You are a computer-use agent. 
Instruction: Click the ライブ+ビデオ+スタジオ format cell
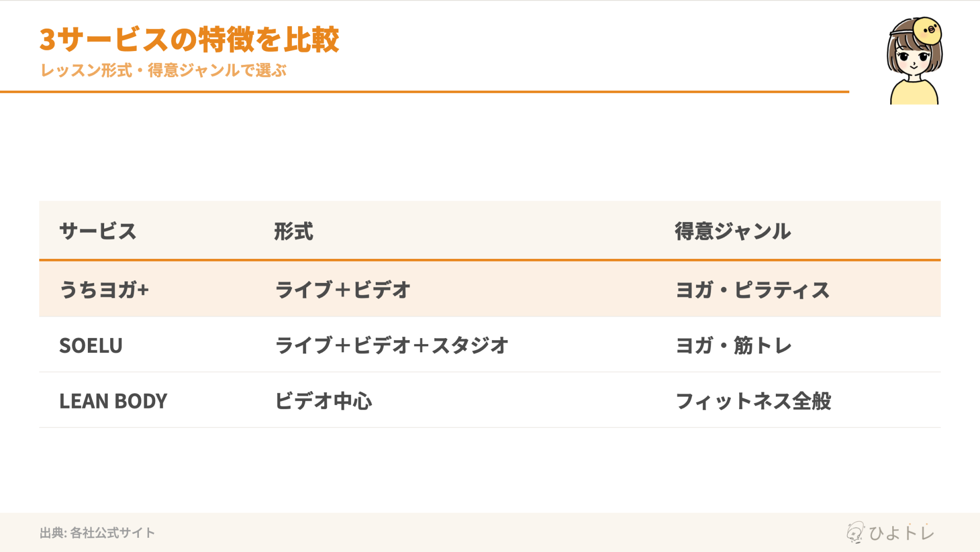[x=391, y=345]
